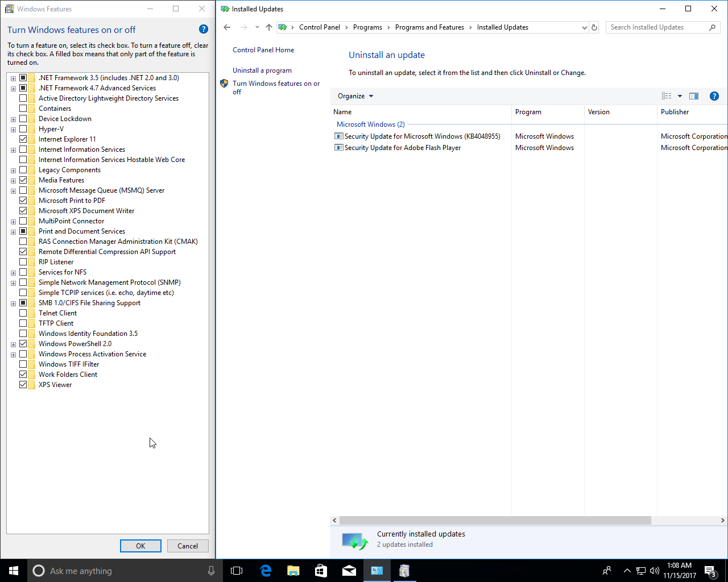This screenshot has height=582, width=728.
Task: Click the horizontal scrollbar right arrow
Action: (723, 521)
